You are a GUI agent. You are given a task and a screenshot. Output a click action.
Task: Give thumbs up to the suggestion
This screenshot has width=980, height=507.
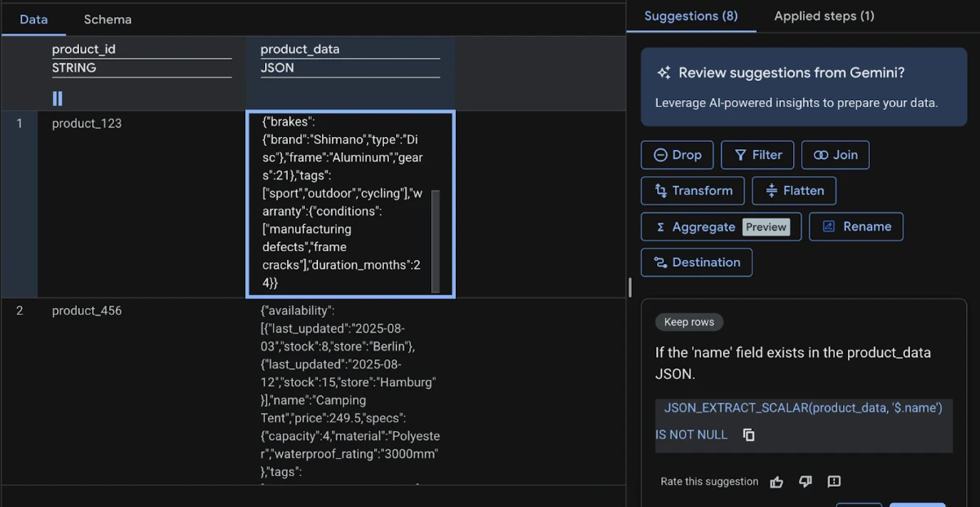(776, 482)
